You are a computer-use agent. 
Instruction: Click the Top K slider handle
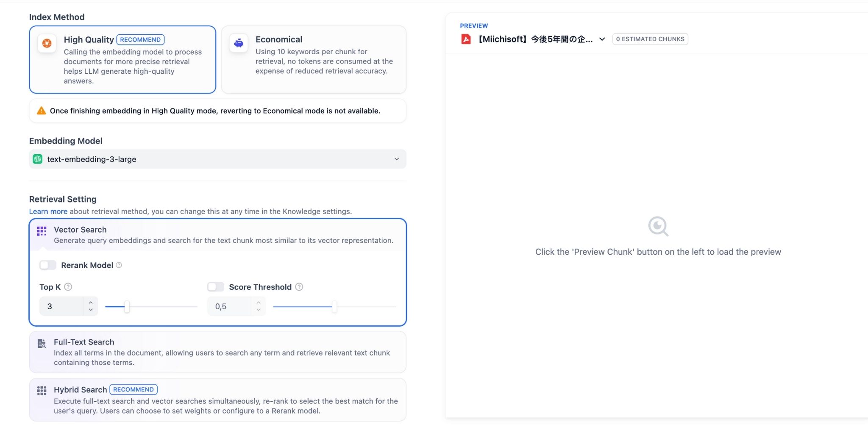coord(127,306)
